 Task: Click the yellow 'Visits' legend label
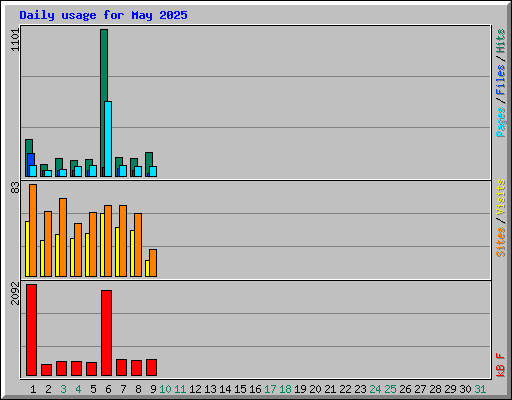501,198
